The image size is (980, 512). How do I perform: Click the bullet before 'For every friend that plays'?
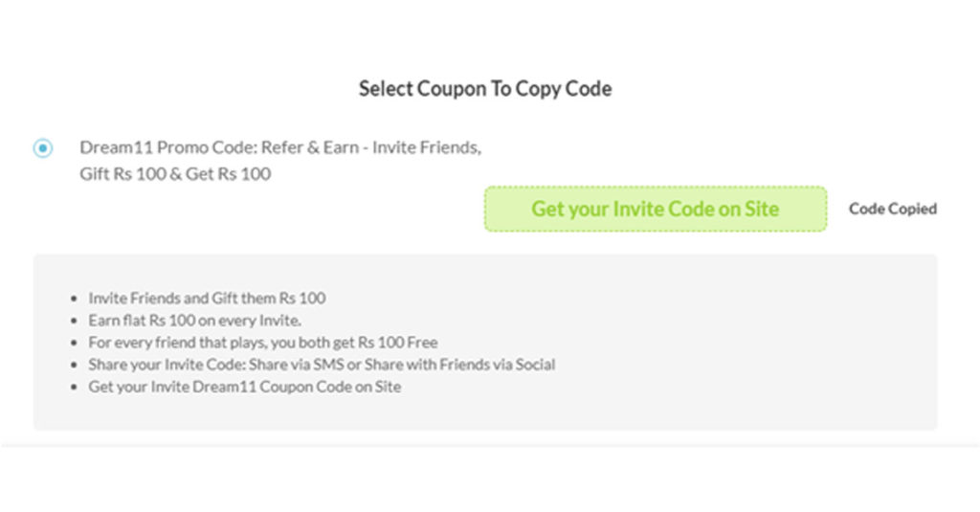[x=75, y=343]
